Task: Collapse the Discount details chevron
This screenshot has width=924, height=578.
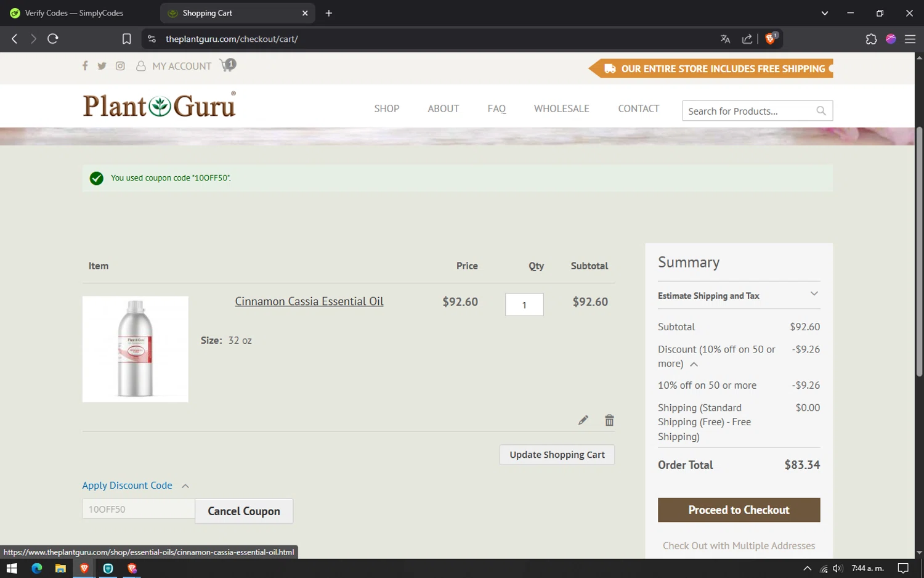Action: click(x=694, y=364)
